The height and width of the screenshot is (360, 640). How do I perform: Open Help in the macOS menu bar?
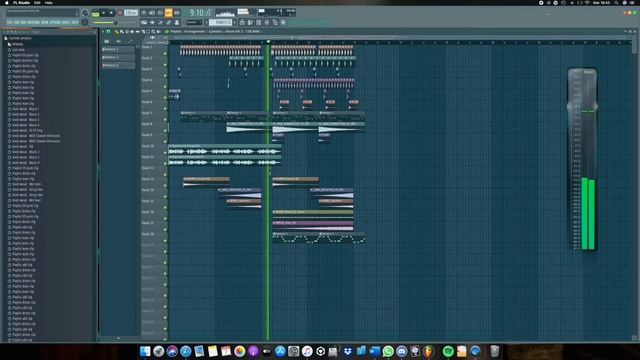(49, 2)
